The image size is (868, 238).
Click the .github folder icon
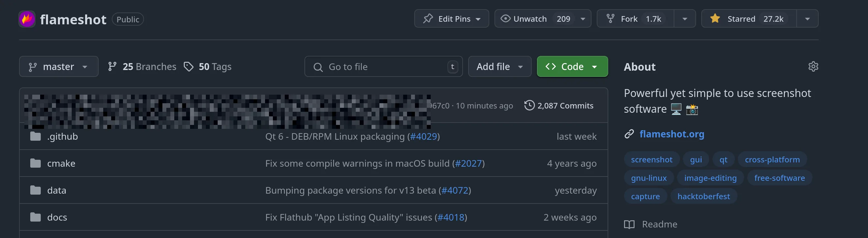[x=36, y=136]
